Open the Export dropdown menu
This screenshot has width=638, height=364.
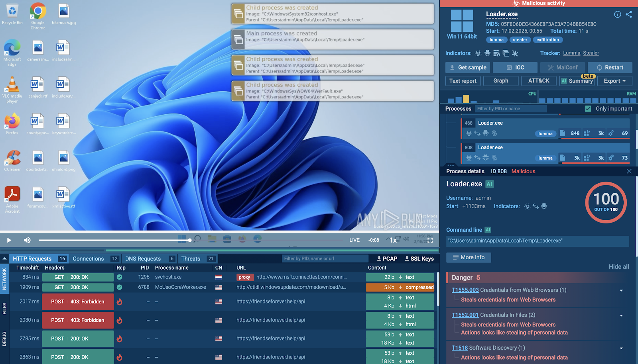click(614, 81)
